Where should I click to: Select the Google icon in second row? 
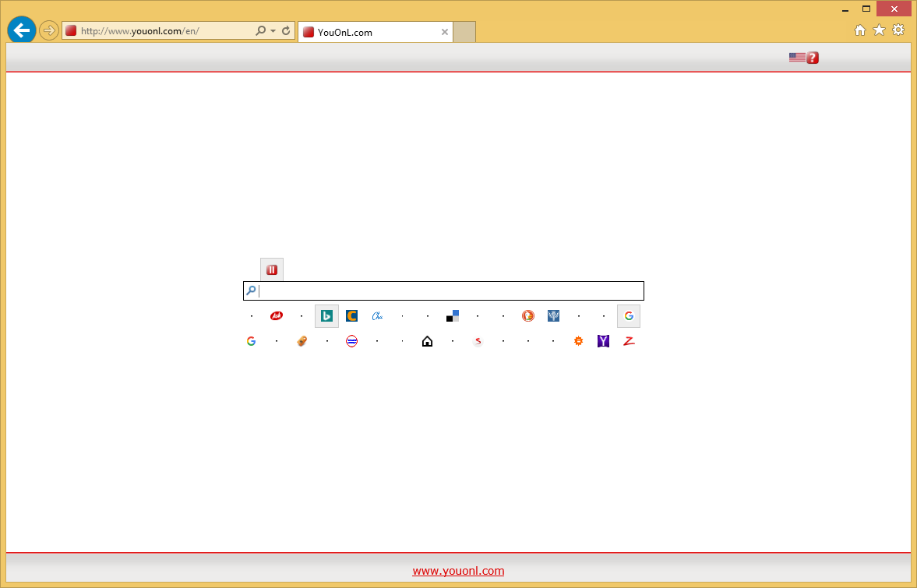[x=251, y=341]
